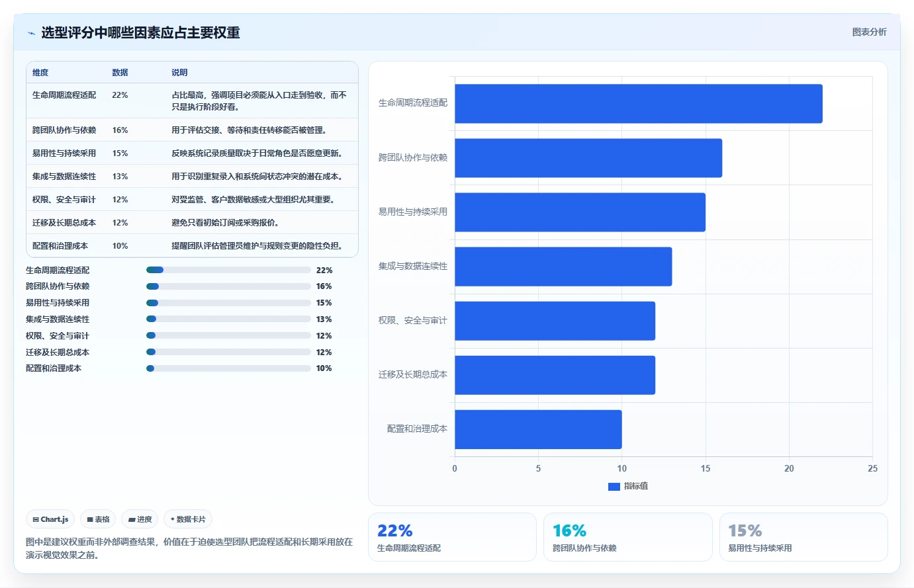The width and height of the screenshot is (914, 588).
Task: Click the 权限、安全与审计 chart bar
Action: coord(555,321)
